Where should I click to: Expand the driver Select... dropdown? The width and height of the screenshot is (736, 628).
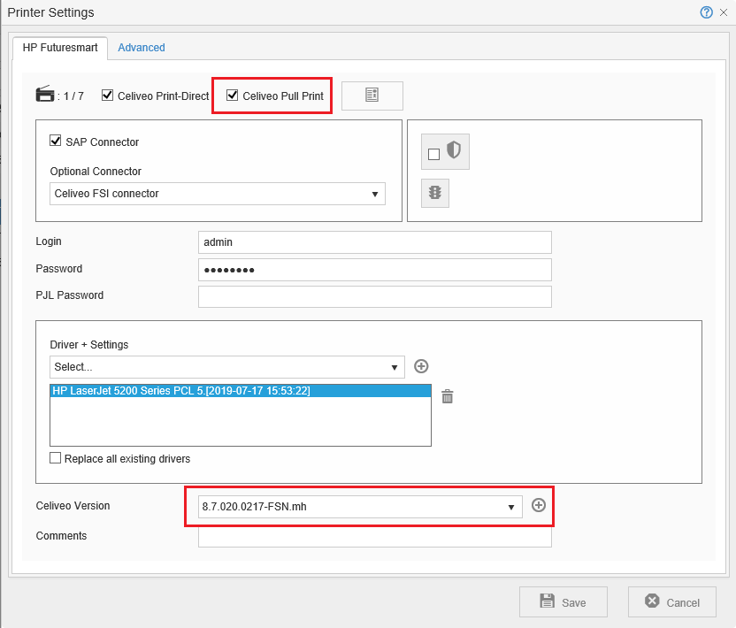coord(227,367)
